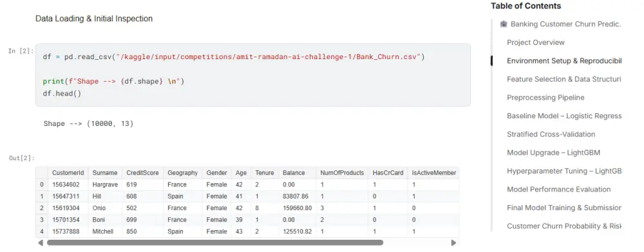Click the Gender column header
644x252 pixels.
click(216, 173)
